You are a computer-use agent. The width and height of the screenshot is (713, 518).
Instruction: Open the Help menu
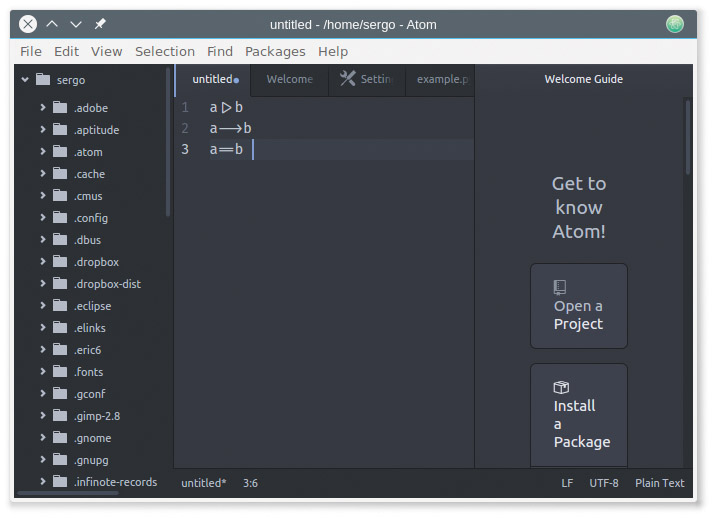point(333,51)
